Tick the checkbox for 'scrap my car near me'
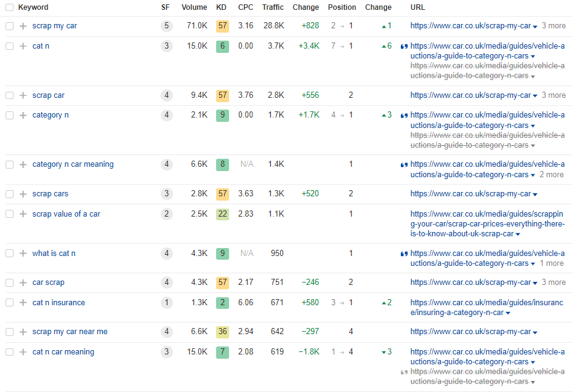 (9, 332)
